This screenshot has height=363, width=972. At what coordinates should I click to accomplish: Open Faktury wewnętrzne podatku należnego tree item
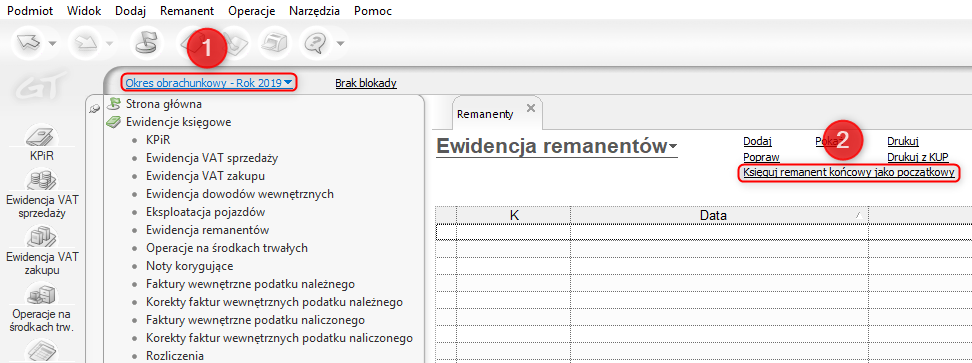coord(250,284)
